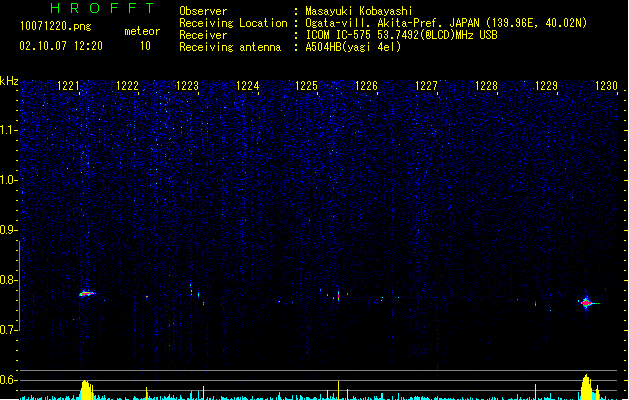The height and width of the screenshot is (400, 629).
Task: Click the kHz axis unit label
Action: coord(9,81)
